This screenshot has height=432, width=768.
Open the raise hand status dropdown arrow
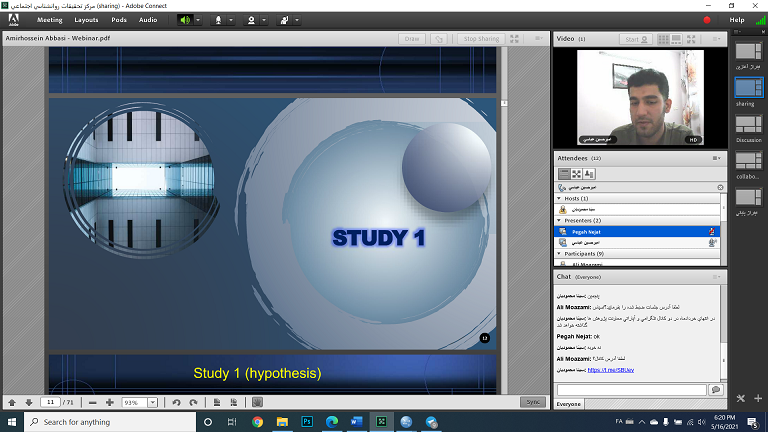(297, 19)
